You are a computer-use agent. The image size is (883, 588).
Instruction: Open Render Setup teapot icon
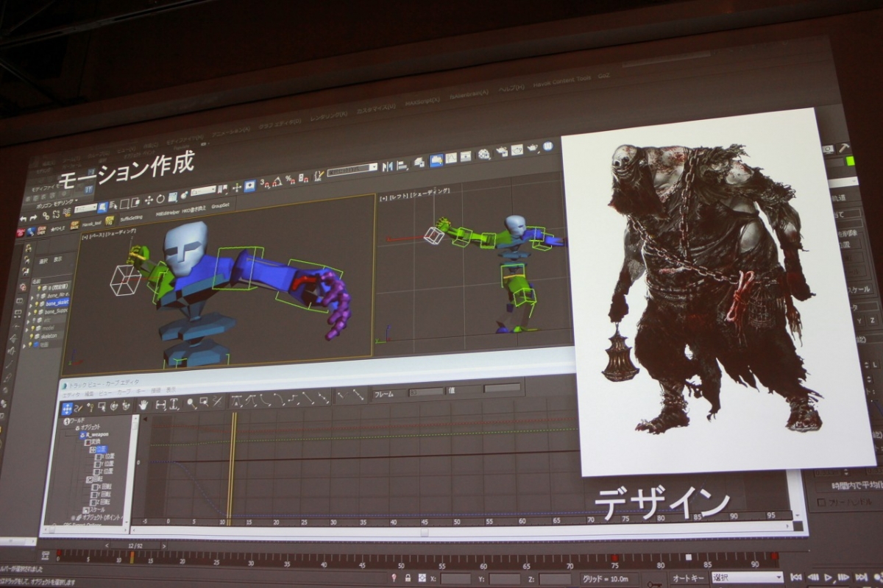coord(502,150)
